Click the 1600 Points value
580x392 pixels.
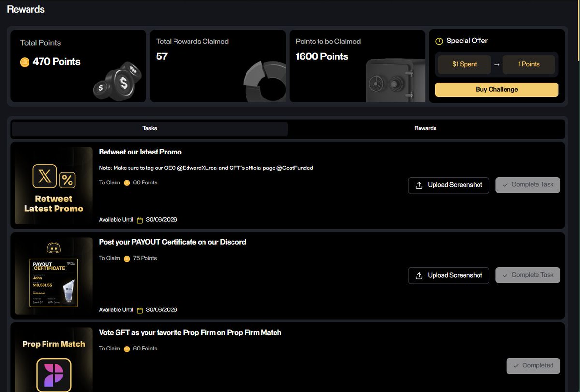point(321,56)
